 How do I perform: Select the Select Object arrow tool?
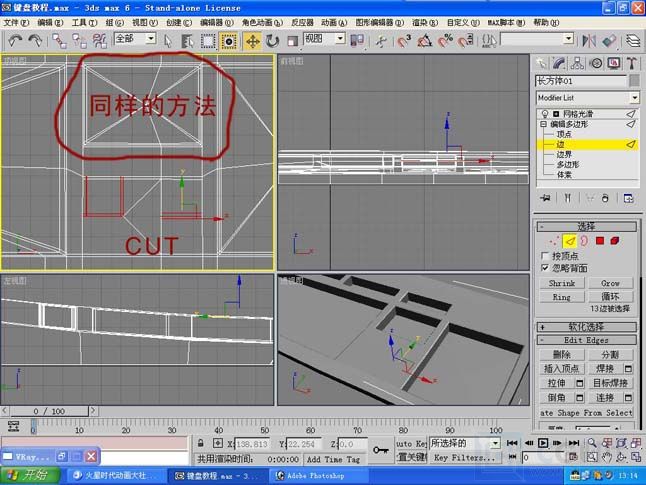coord(168,41)
